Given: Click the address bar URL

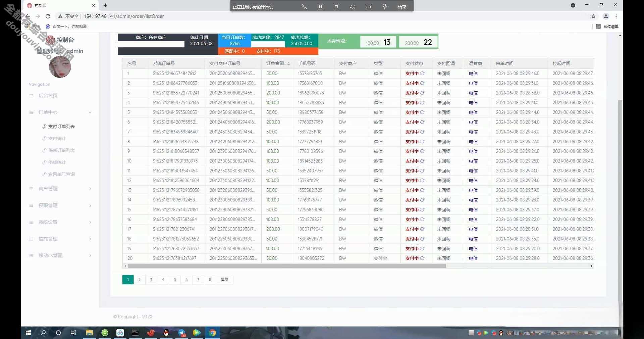Looking at the screenshot, I should tap(124, 16).
